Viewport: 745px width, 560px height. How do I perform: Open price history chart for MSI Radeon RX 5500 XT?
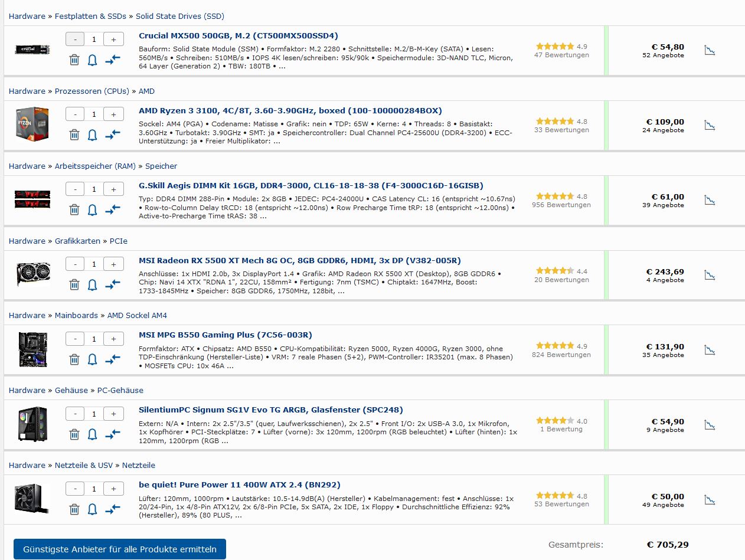710,275
